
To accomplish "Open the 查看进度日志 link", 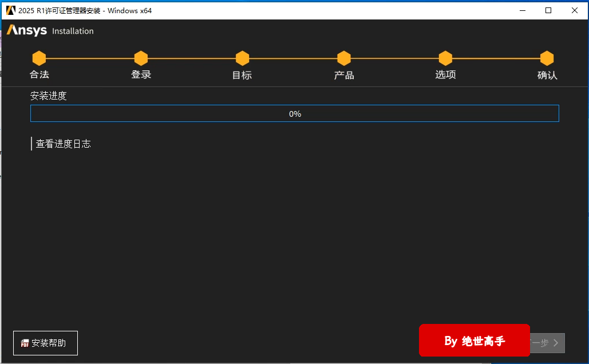I will point(63,144).
